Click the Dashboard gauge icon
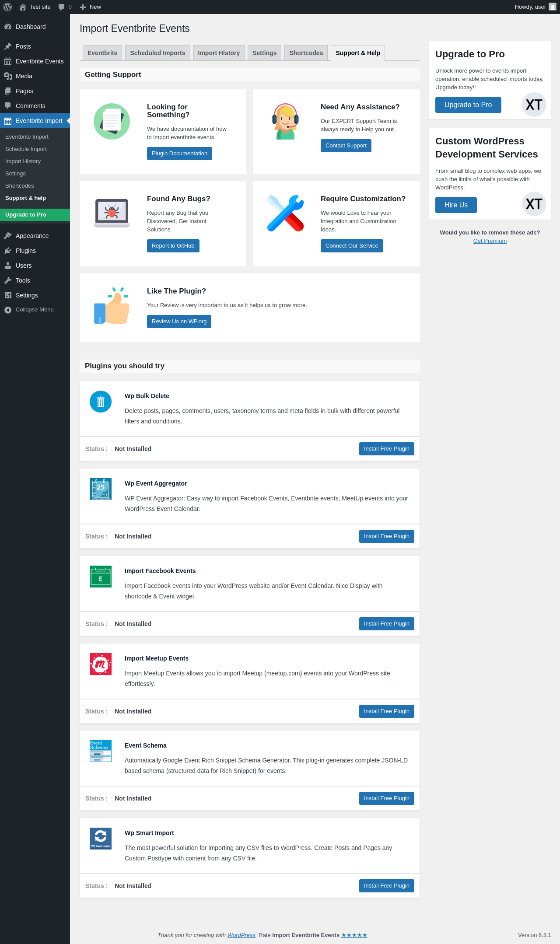The image size is (560, 944). [x=8, y=27]
